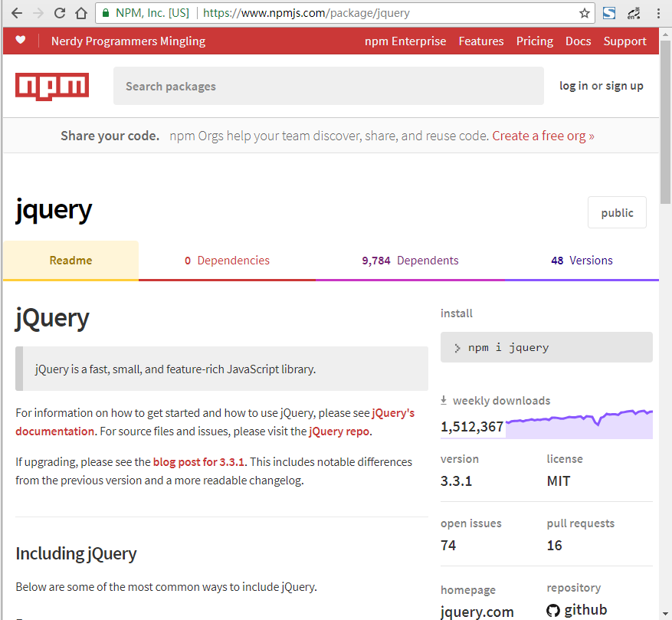Click the scrollbar down arrow
Image resolution: width=672 pixels, height=620 pixels.
665,614
